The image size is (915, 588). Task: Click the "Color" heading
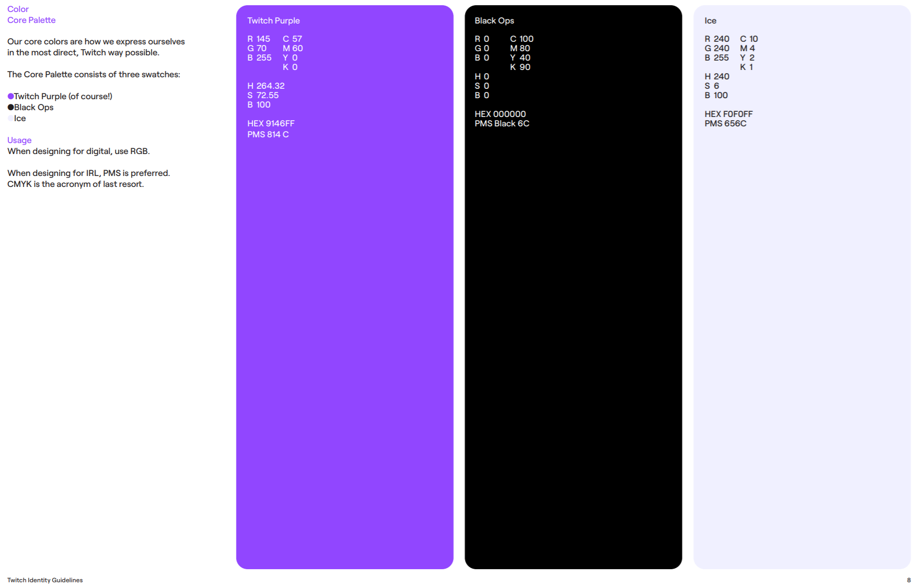pyautogui.click(x=18, y=9)
